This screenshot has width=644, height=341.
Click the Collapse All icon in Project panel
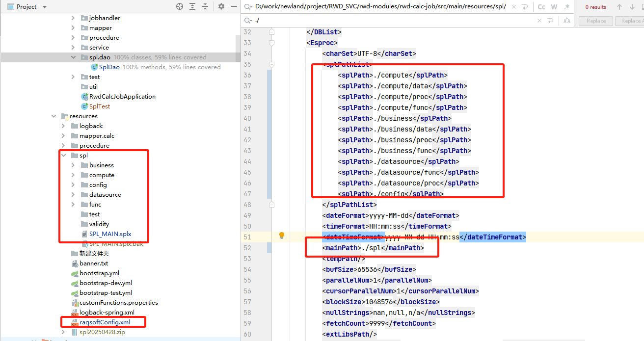pyautogui.click(x=205, y=6)
